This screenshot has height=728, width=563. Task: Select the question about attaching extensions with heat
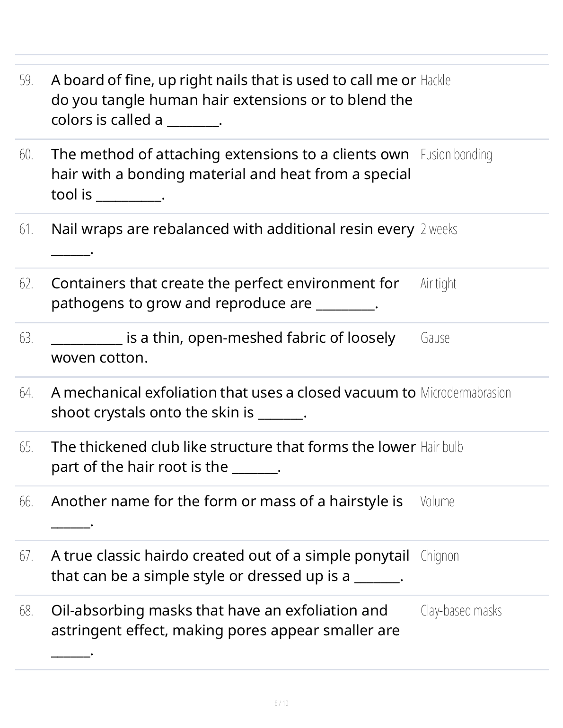pyautogui.click(x=231, y=174)
